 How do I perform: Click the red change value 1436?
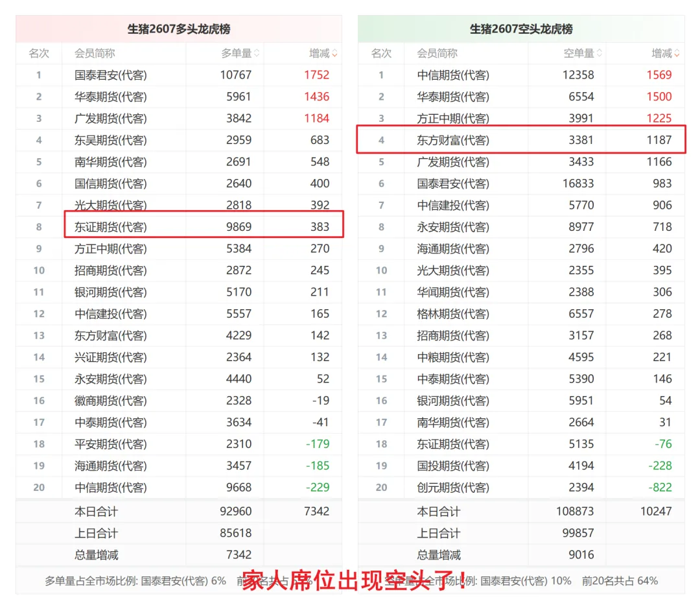(x=316, y=97)
